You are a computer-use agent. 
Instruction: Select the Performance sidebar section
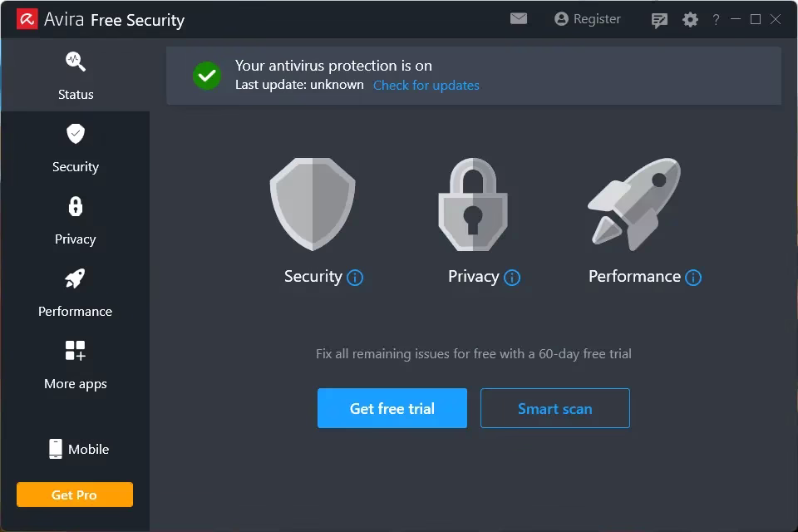coord(76,293)
